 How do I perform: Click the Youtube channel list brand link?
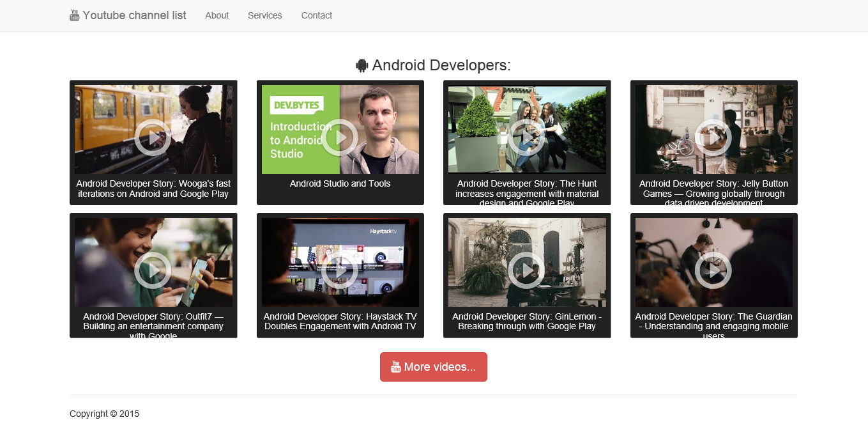[x=128, y=15]
